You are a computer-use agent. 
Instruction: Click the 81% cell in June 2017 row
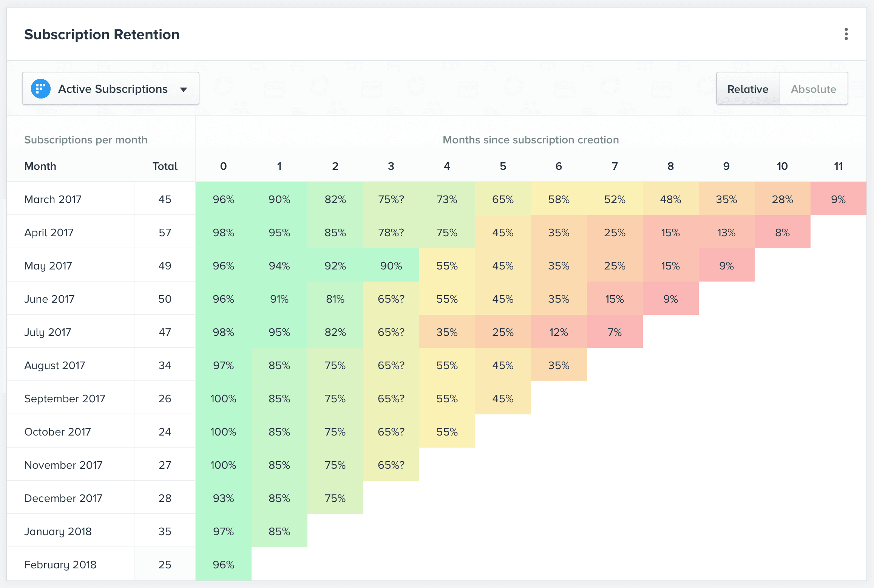(335, 298)
